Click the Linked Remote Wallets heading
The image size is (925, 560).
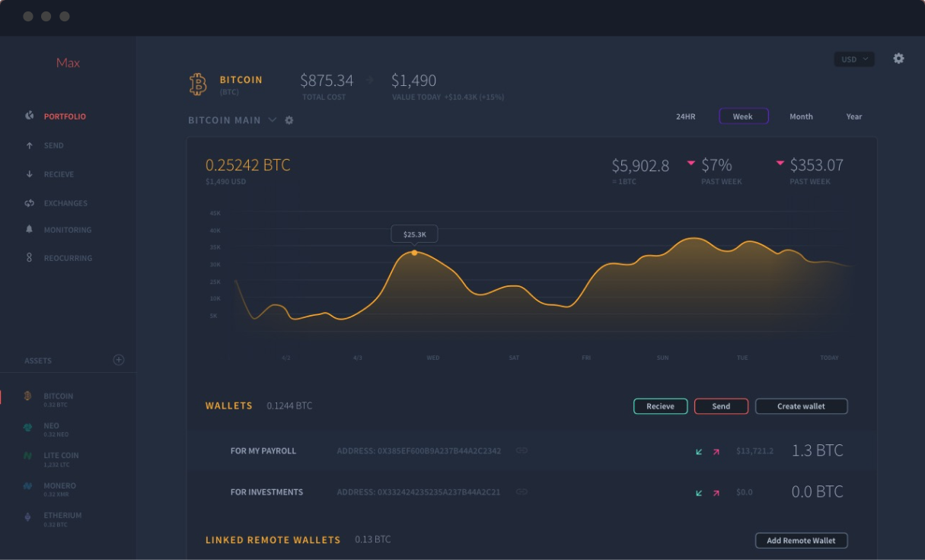(273, 540)
